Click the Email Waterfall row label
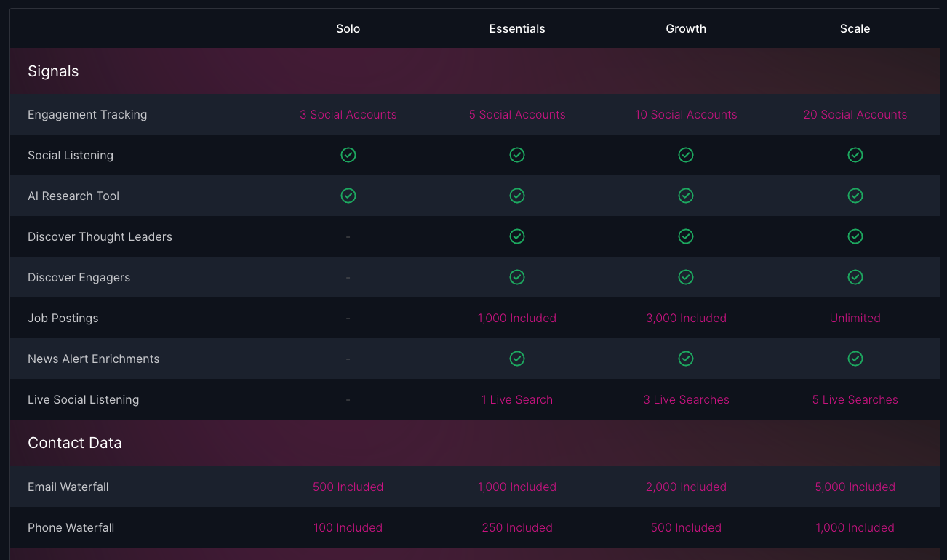 (x=68, y=487)
